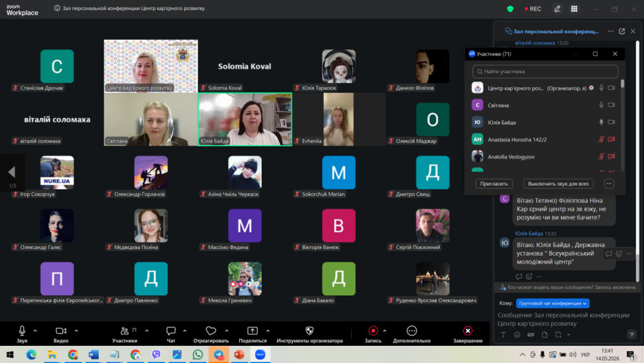Open Участники participants panel button
The height and width of the screenshot is (363, 644).
[x=125, y=334]
